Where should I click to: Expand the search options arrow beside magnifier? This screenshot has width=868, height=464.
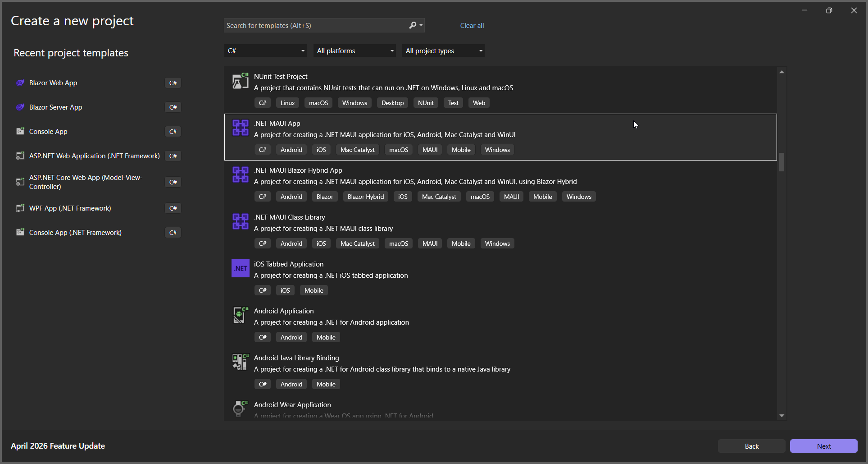pyautogui.click(x=421, y=26)
